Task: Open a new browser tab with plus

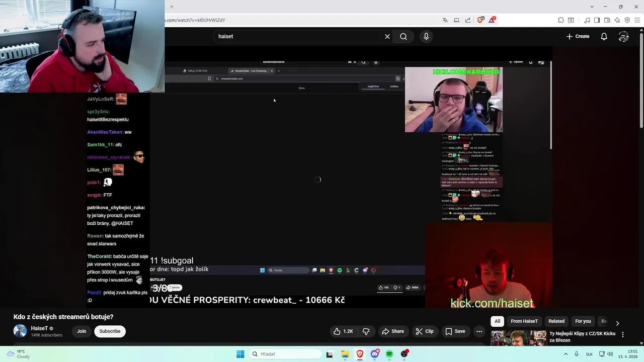Action: pos(172,7)
